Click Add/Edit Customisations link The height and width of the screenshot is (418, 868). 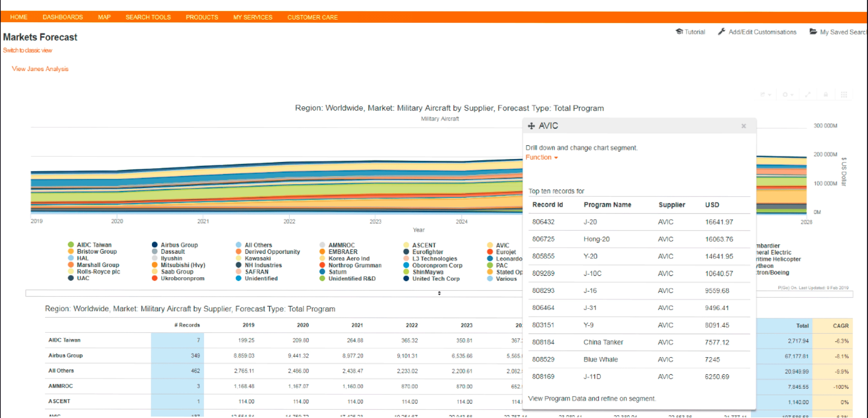[762, 32]
